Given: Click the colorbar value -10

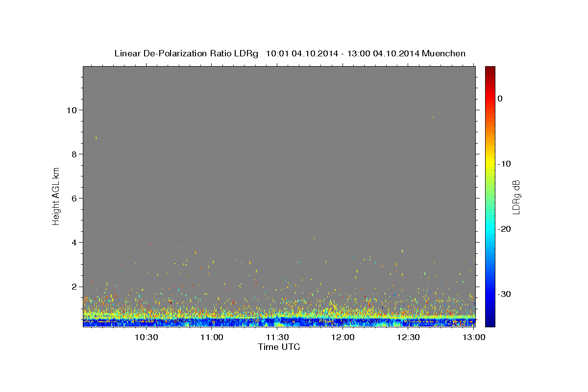Looking at the screenshot, I should click(x=504, y=164).
